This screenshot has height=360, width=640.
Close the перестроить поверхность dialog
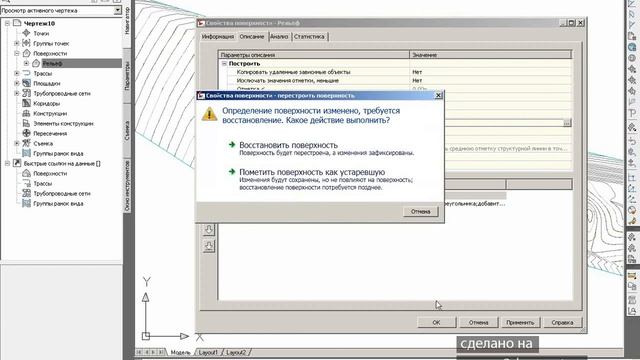[438, 96]
